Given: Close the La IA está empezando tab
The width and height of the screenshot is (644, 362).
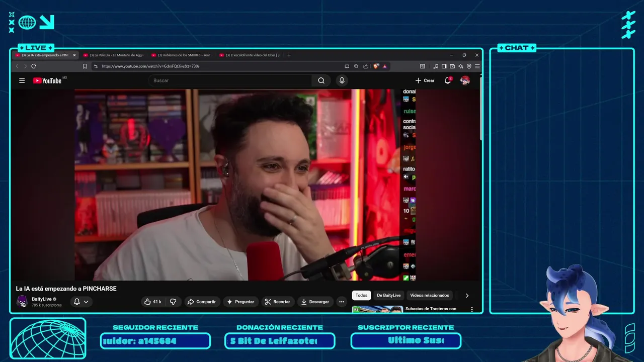Looking at the screenshot, I should pyautogui.click(x=74, y=55).
